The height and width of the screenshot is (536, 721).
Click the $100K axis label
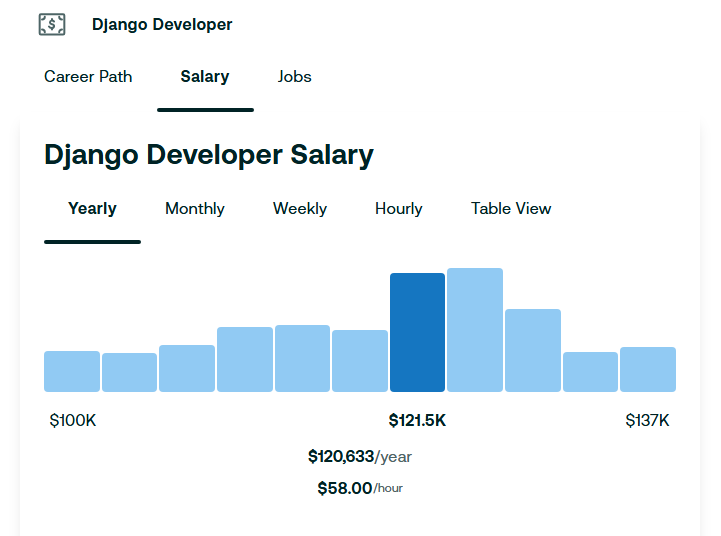73,421
